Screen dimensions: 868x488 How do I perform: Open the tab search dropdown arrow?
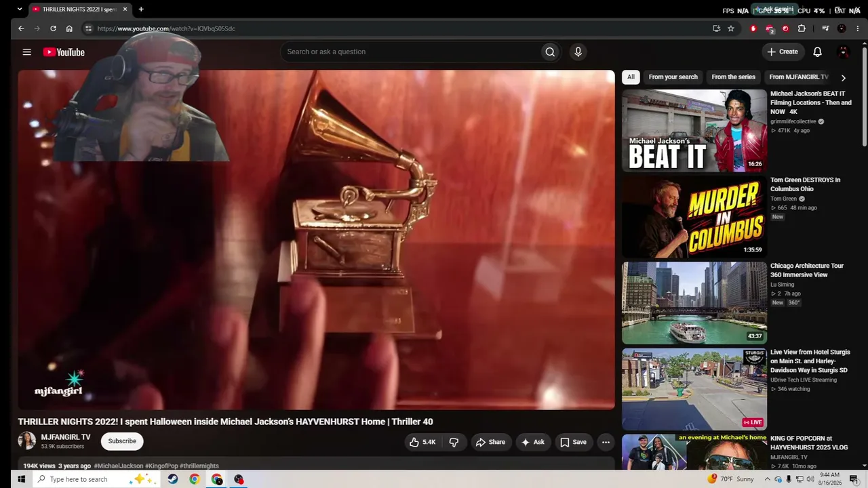[19, 9]
